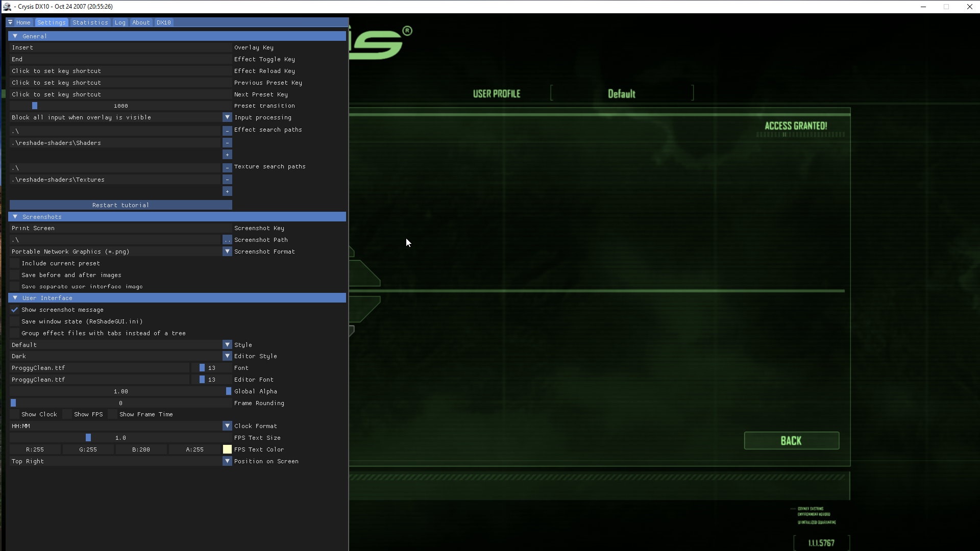This screenshot has height=551, width=980.
Task: Open the Input processing dropdown
Action: tap(227, 117)
